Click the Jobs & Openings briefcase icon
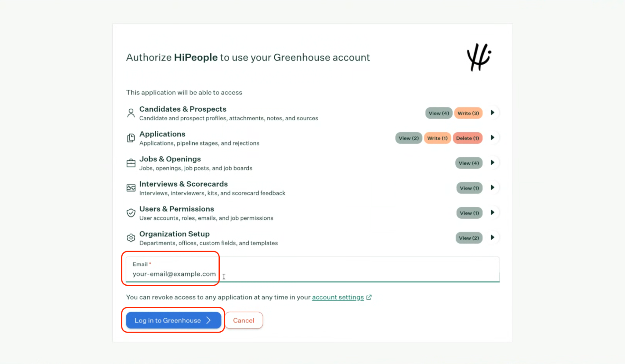 click(131, 163)
